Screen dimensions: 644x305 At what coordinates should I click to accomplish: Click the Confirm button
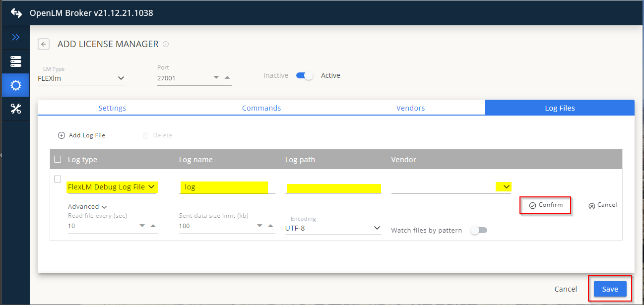pyautogui.click(x=546, y=205)
